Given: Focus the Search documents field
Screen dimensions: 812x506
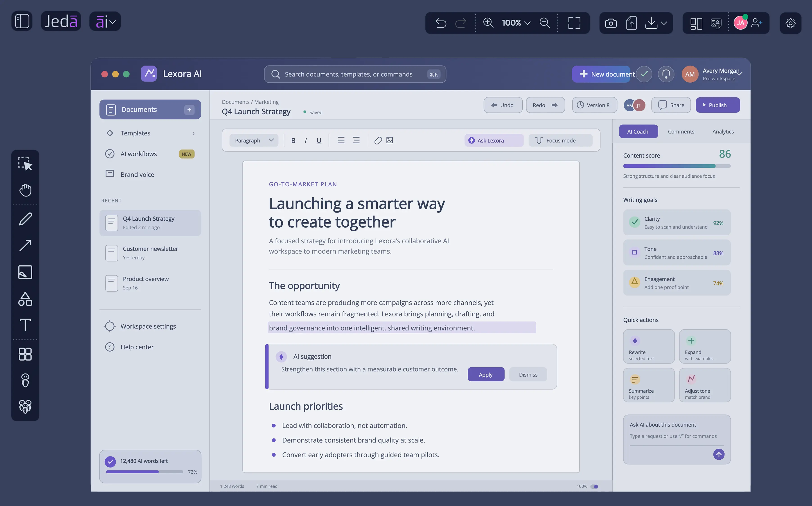Looking at the screenshot, I should (355, 74).
